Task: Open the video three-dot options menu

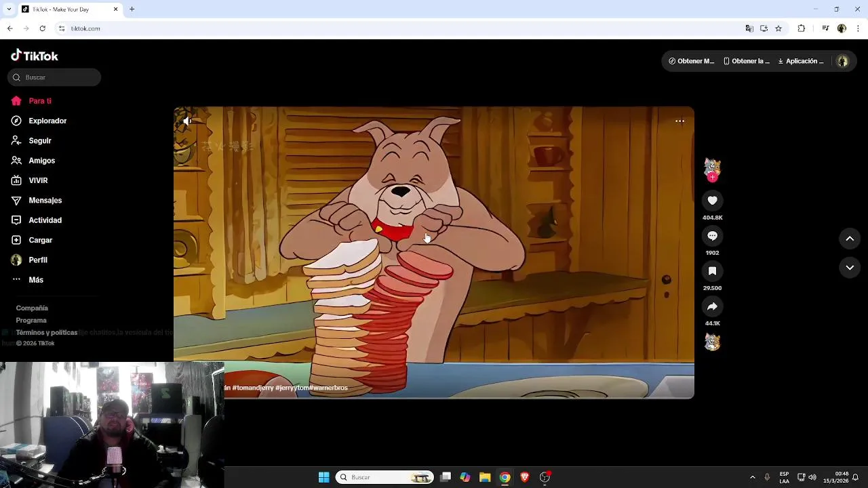Action: point(679,121)
